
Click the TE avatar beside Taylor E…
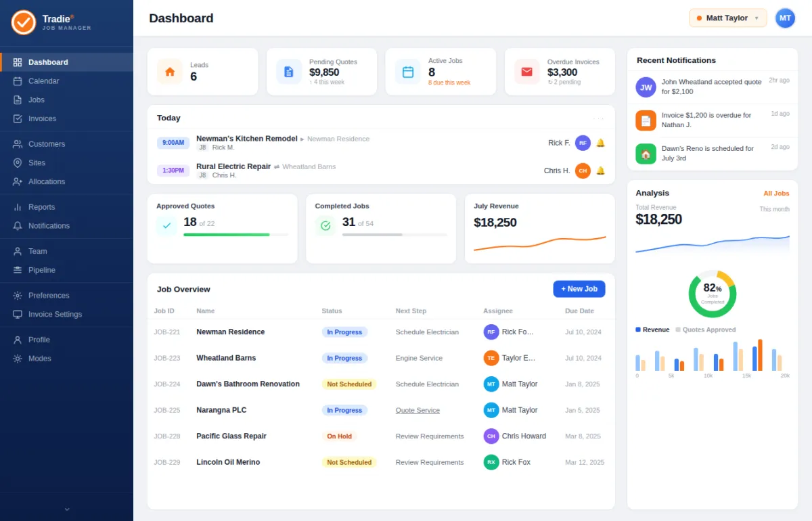491,358
